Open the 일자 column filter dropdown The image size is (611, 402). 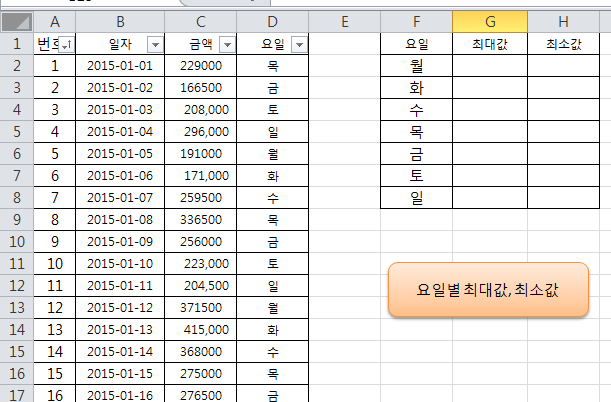tap(155, 44)
